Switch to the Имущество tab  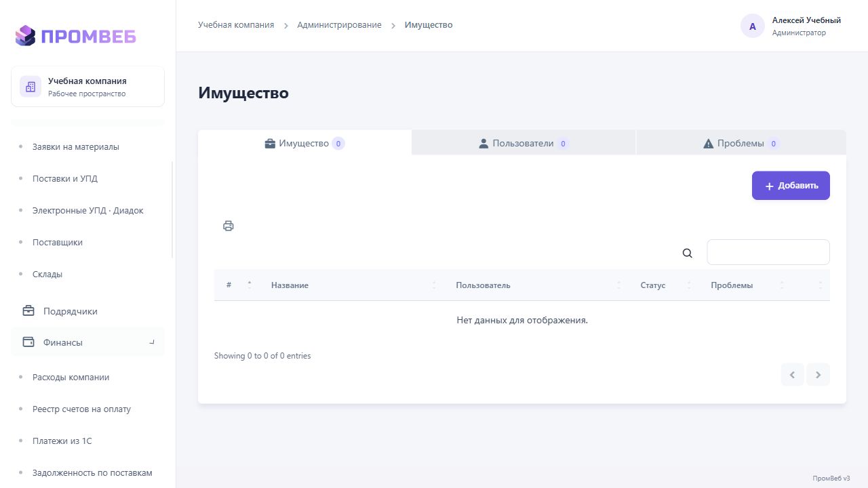click(x=304, y=143)
